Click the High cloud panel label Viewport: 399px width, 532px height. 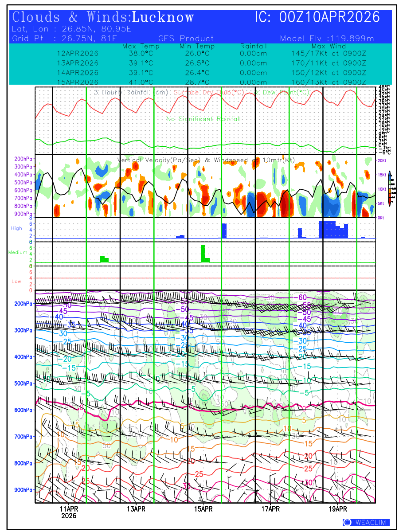pos(16,228)
